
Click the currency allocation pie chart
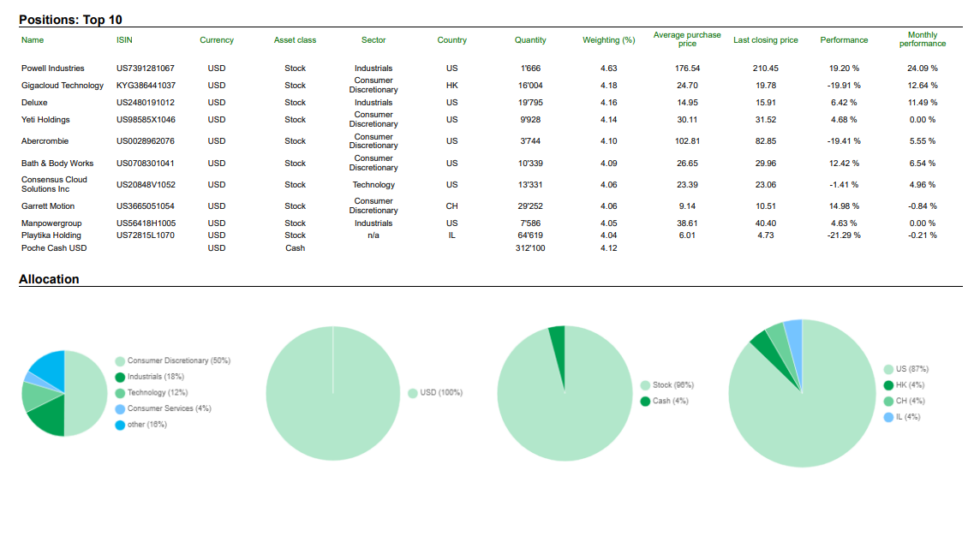[333, 393]
